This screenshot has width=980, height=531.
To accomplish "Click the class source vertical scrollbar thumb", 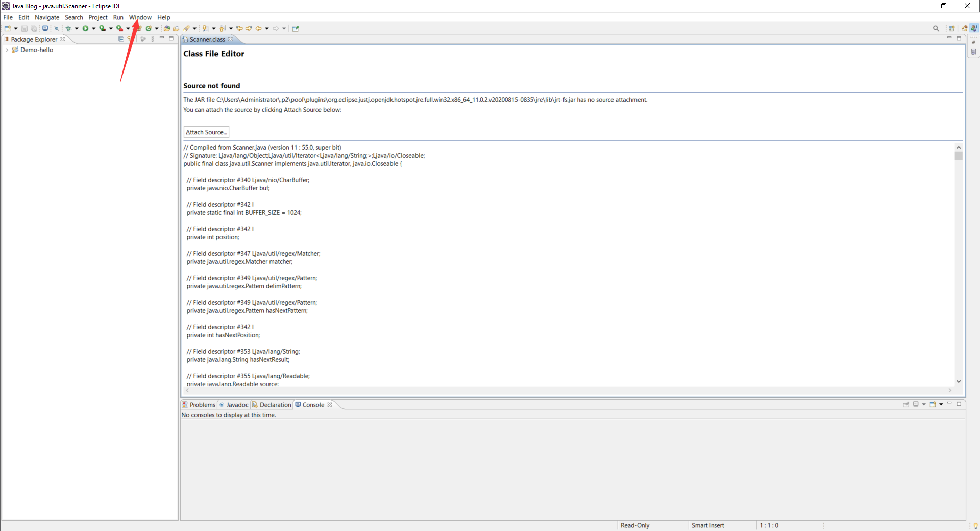I will click(x=959, y=156).
